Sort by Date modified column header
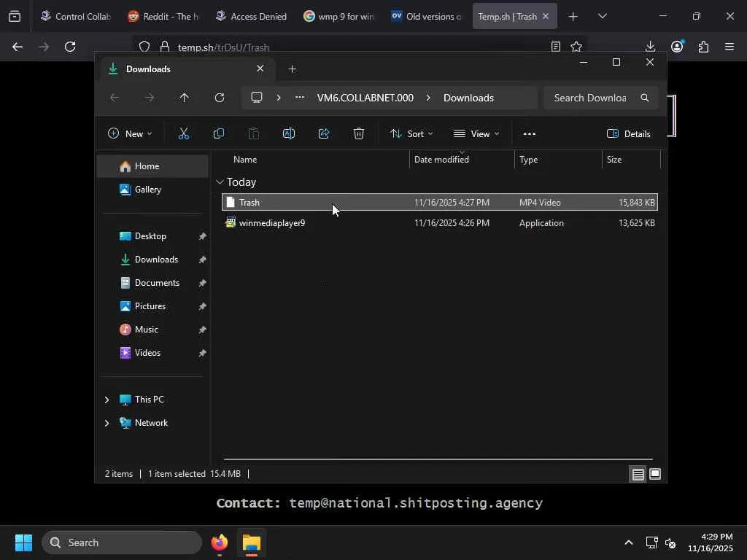 pos(441,160)
